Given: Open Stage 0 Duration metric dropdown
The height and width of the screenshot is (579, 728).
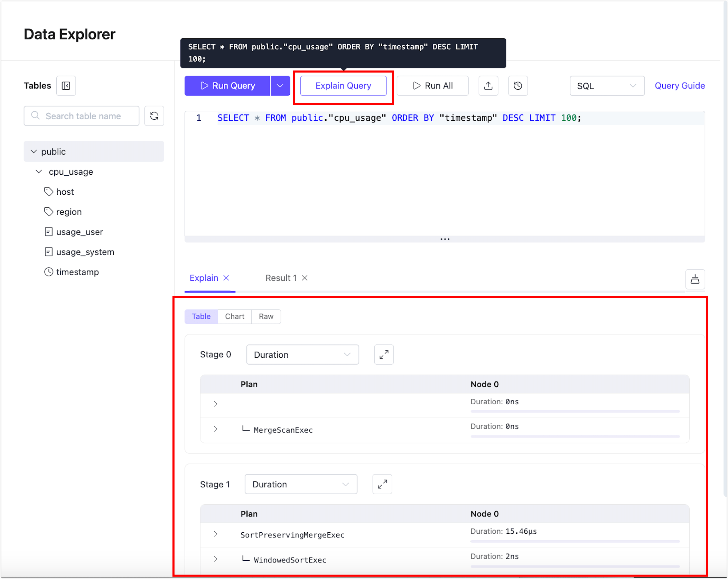Looking at the screenshot, I should pyautogui.click(x=302, y=355).
